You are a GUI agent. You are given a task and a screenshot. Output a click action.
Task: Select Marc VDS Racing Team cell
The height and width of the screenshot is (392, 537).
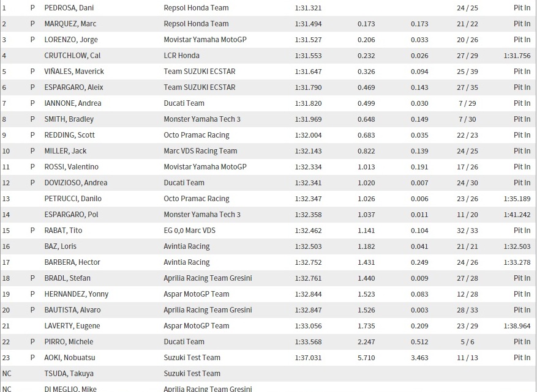click(200, 151)
